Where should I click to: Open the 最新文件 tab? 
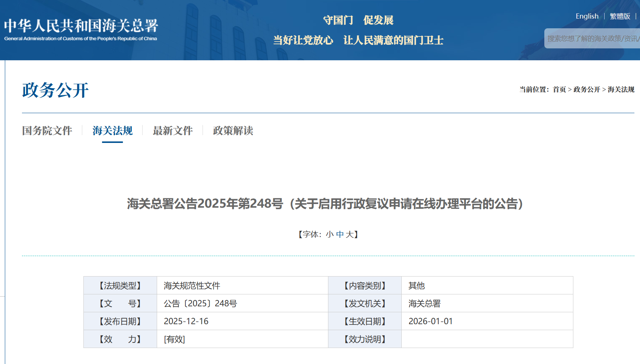point(173,131)
